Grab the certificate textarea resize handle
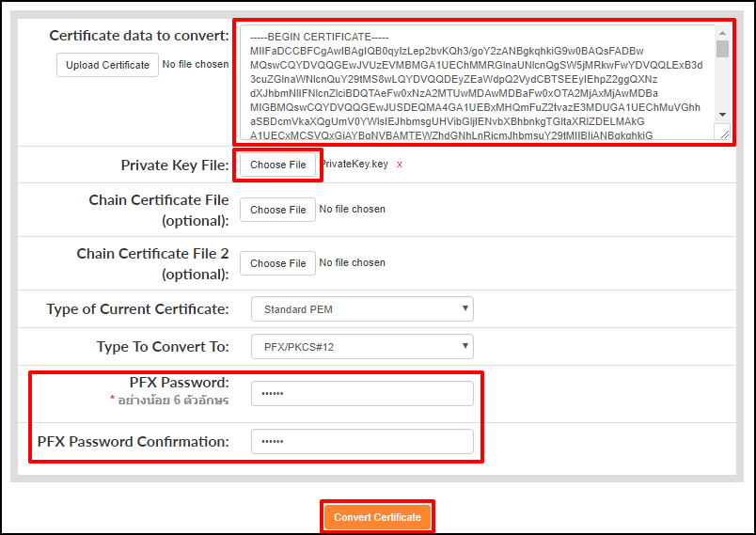This screenshot has width=756, height=535. pyautogui.click(x=724, y=134)
